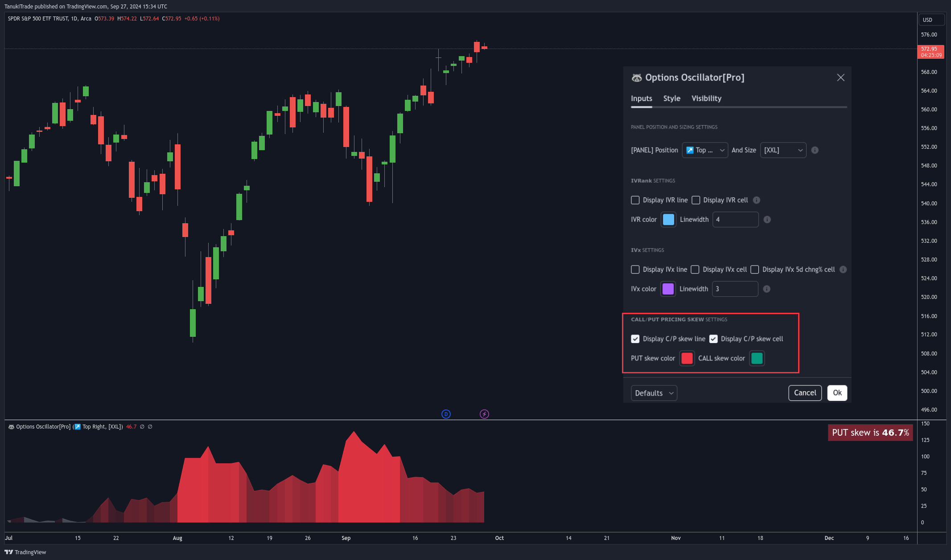Click the IVR Linewidth field showing 4
The width and height of the screenshot is (951, 560).
[735, 220]
